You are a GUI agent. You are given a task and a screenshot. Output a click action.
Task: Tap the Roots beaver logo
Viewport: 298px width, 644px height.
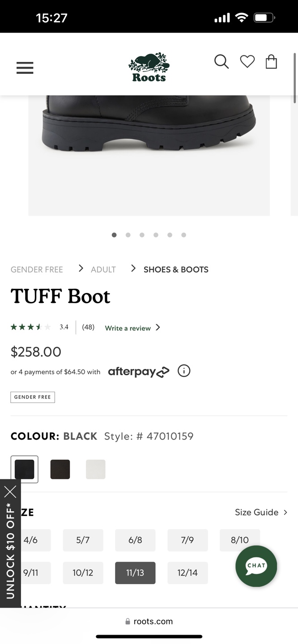149,68
